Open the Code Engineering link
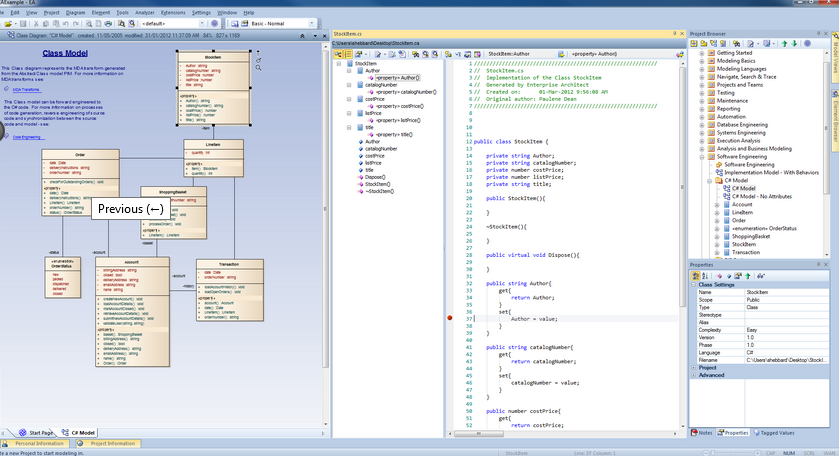The width and height of the screenshot is (839, 456). 27,137
